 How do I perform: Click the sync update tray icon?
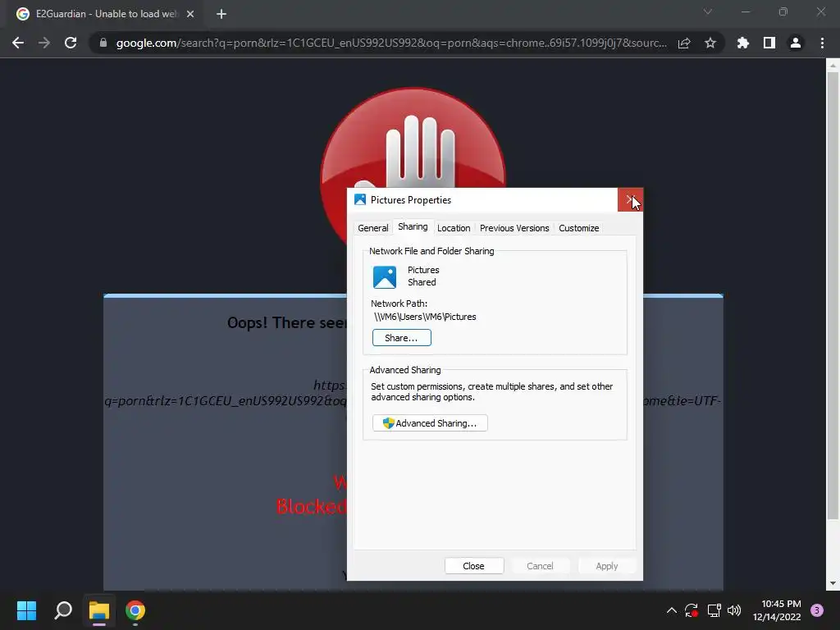(692, 610)
